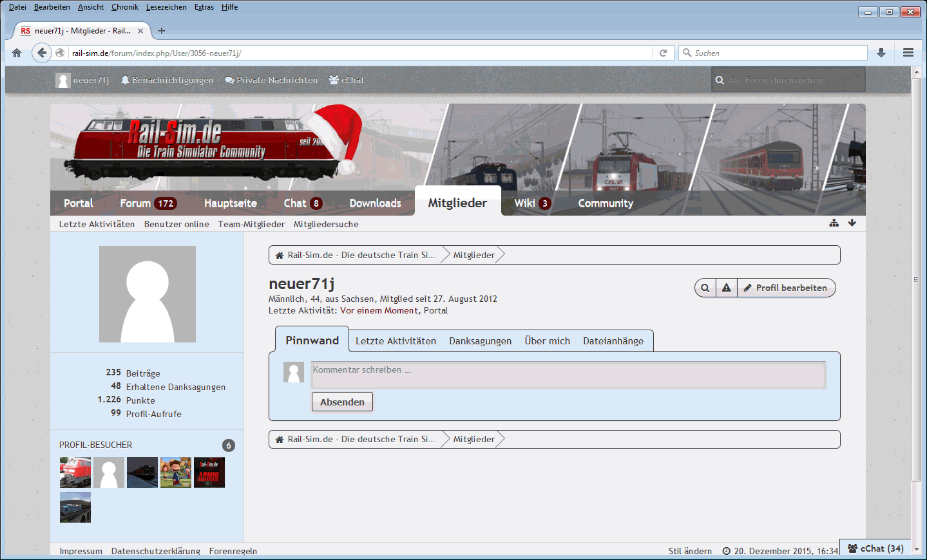Click the Absenden button
The width and height of the screenshot is (927, 560).
(342, 402)
